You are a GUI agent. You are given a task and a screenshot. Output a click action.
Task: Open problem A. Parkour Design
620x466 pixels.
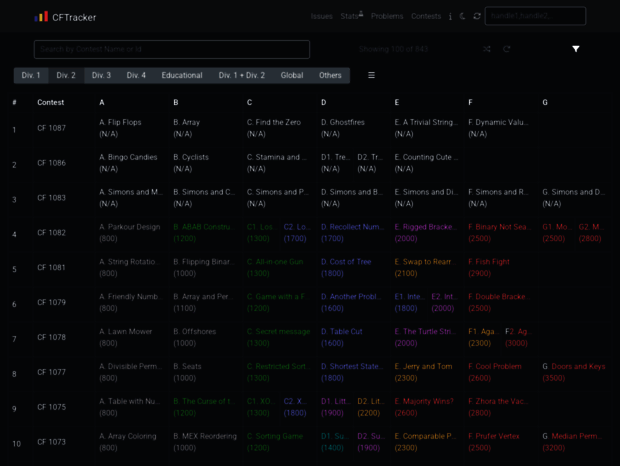coord(130,227)
